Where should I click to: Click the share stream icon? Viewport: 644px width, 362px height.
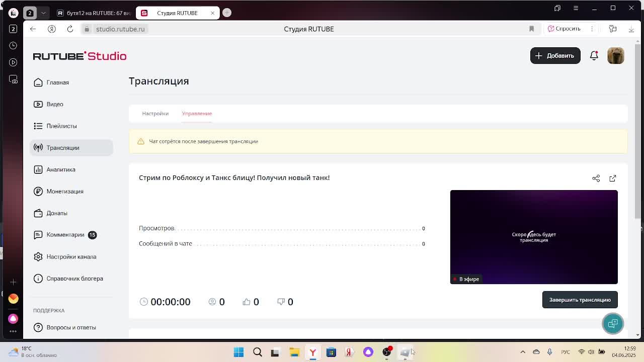(596, 178)
